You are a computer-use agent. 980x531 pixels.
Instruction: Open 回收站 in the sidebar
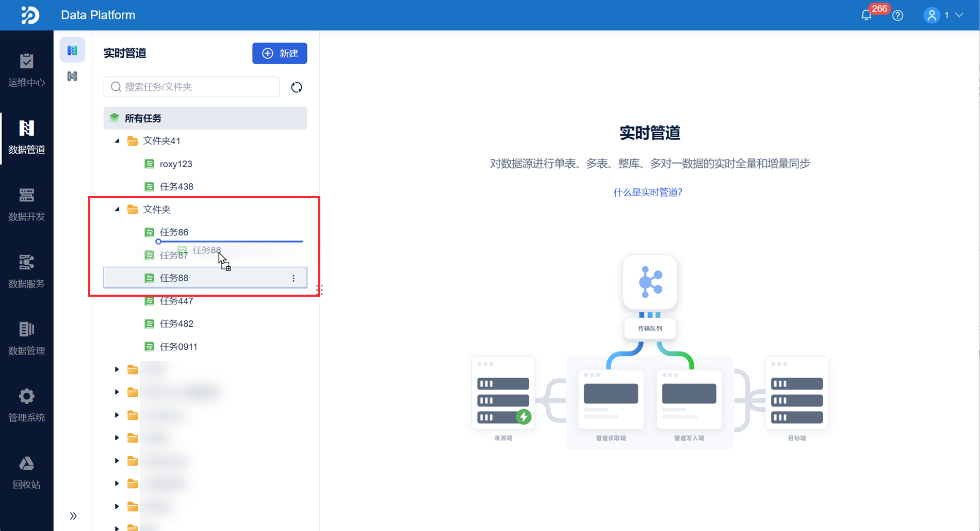[x=27, y=473]
